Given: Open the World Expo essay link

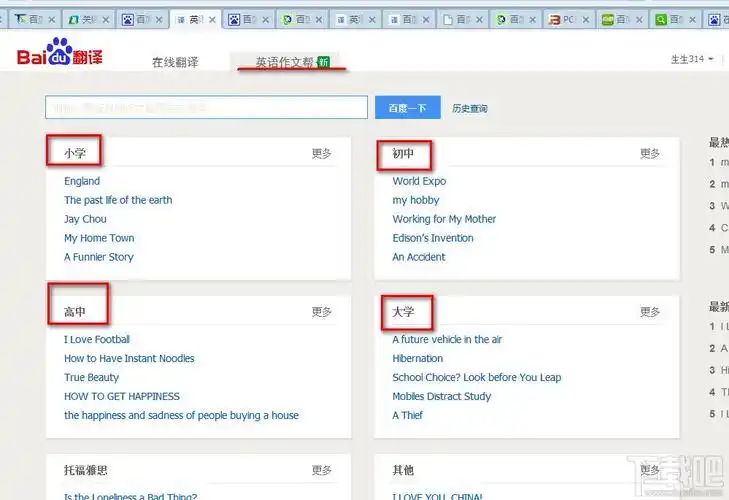Looking at the screenshot, I should [x=419, y=181].
